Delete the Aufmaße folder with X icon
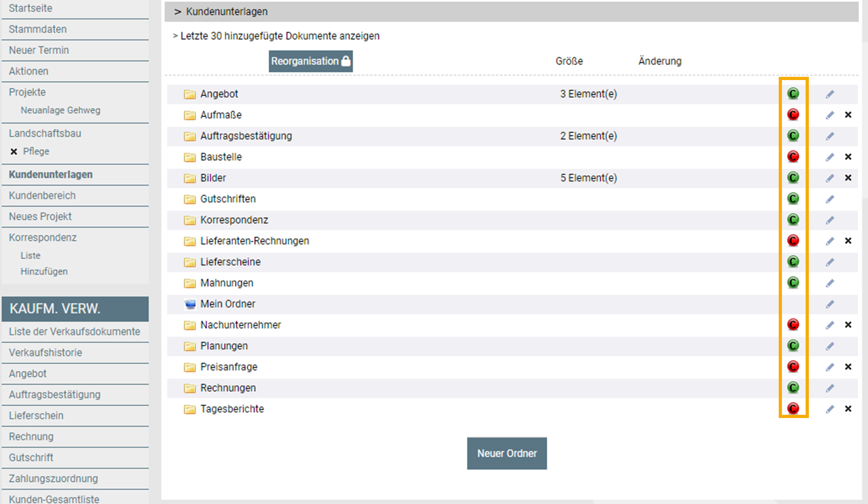The width and height of the screenshot is (868, 504). tap(848, 115)
